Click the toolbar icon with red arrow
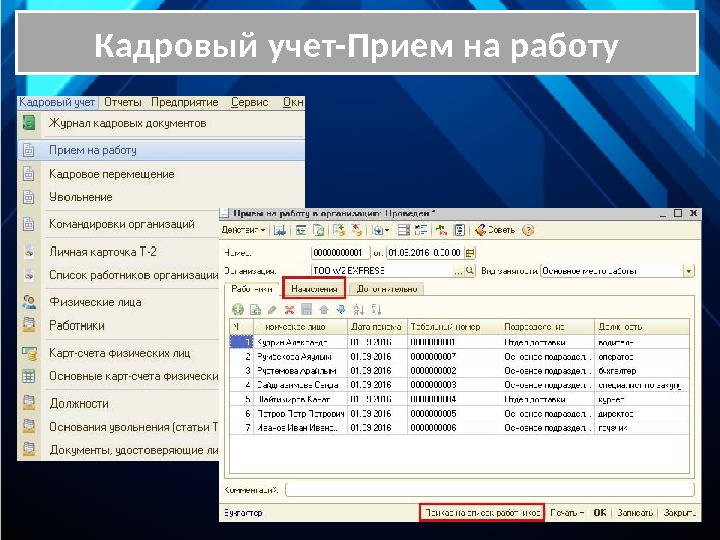 [x=356, y=230]
